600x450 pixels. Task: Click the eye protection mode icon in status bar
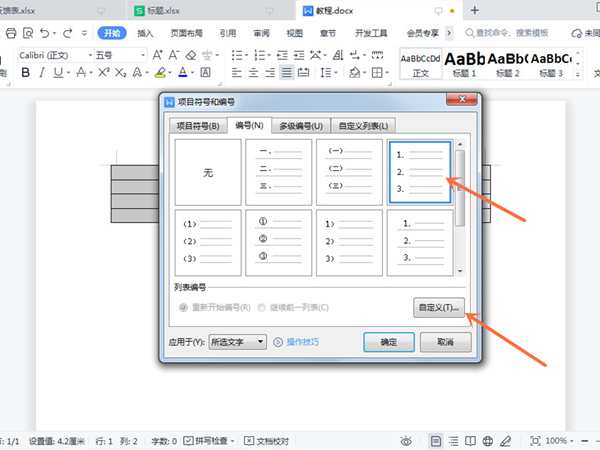click(405, 441)
